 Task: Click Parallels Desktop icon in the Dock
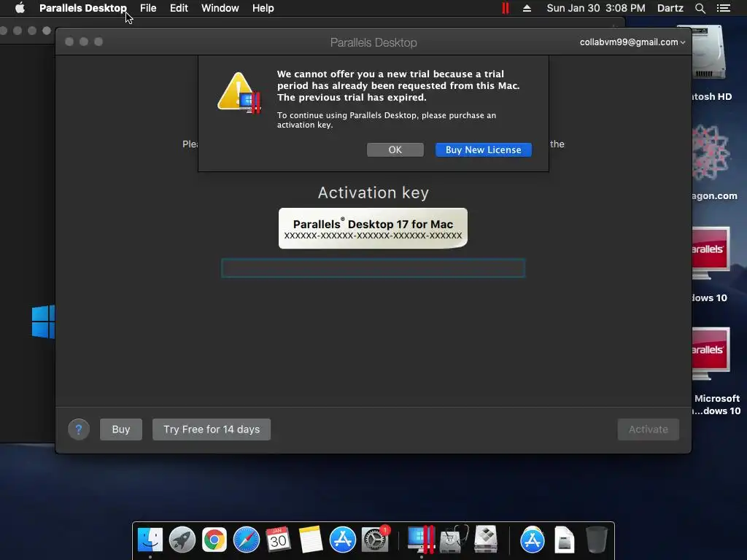click(422, 540)
